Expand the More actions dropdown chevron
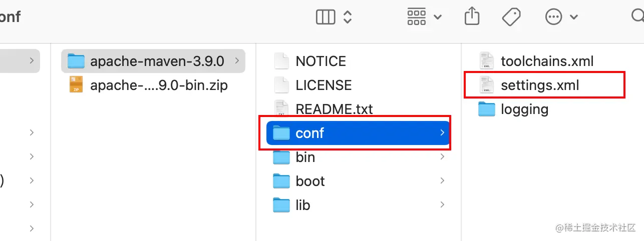This screenshot has height=241, width=644. [574, 17]
